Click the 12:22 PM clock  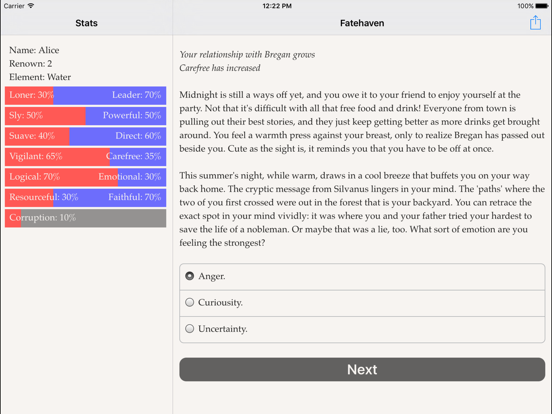277,6
